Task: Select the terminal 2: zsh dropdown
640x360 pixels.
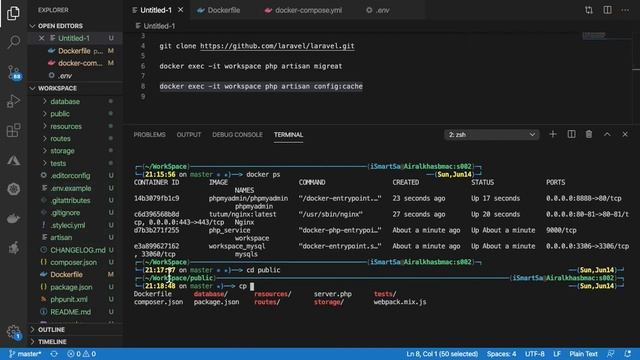Action: (491, 134)
